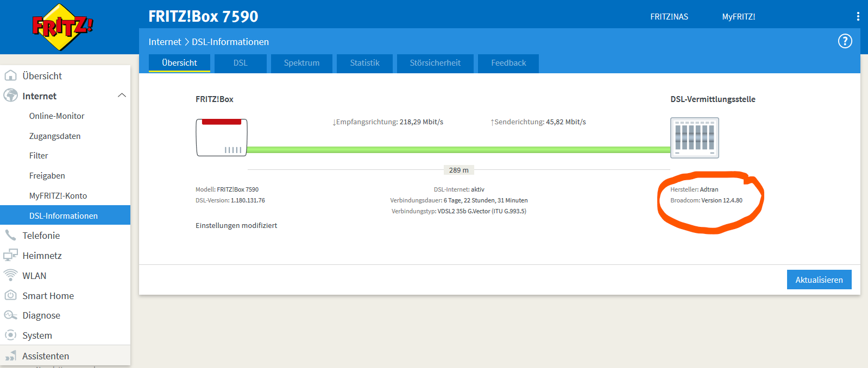Open the Störsicherheit tab
The image size is (868, 368).
(435, 63)
